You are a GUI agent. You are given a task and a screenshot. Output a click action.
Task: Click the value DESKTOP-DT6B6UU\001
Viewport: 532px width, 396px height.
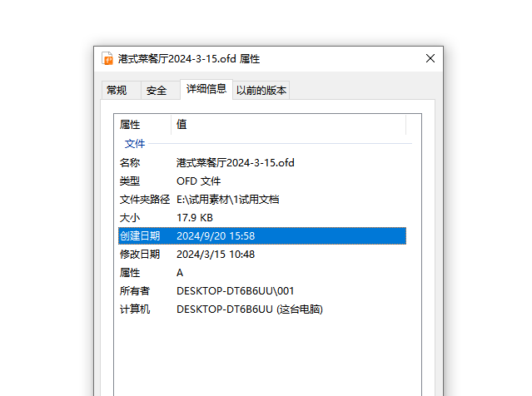(x=235, y=291)
